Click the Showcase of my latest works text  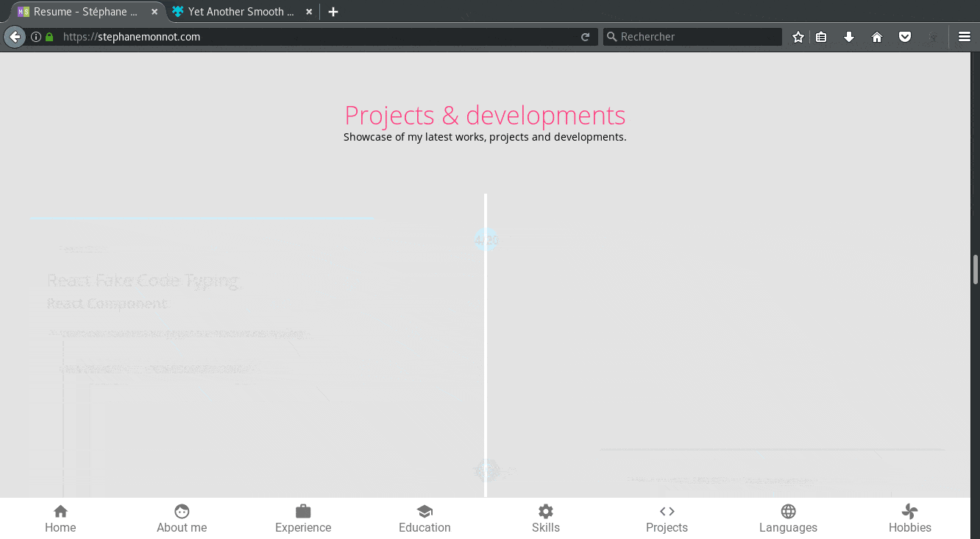coord(485,137)
